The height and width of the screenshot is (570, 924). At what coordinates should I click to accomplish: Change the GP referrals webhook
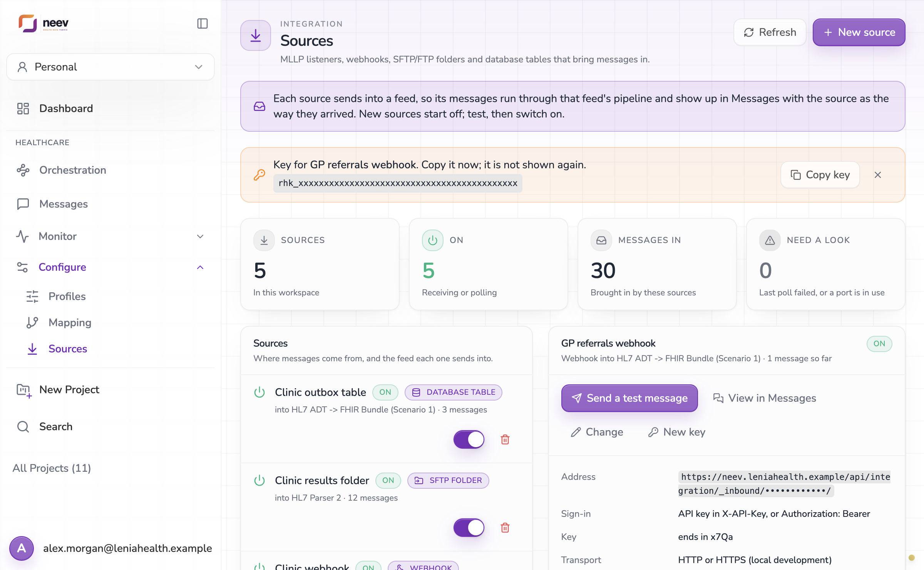(597, 432)
